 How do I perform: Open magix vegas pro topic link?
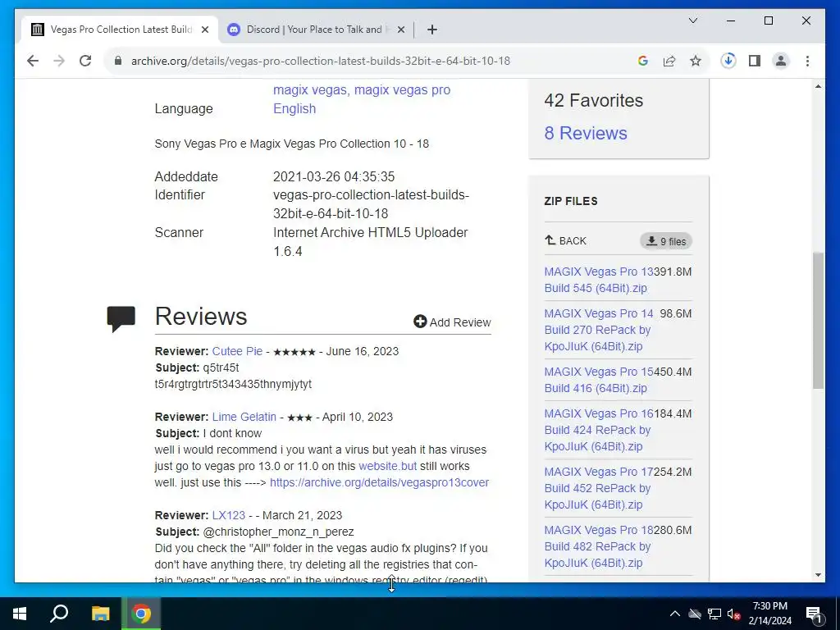[402, 90]
